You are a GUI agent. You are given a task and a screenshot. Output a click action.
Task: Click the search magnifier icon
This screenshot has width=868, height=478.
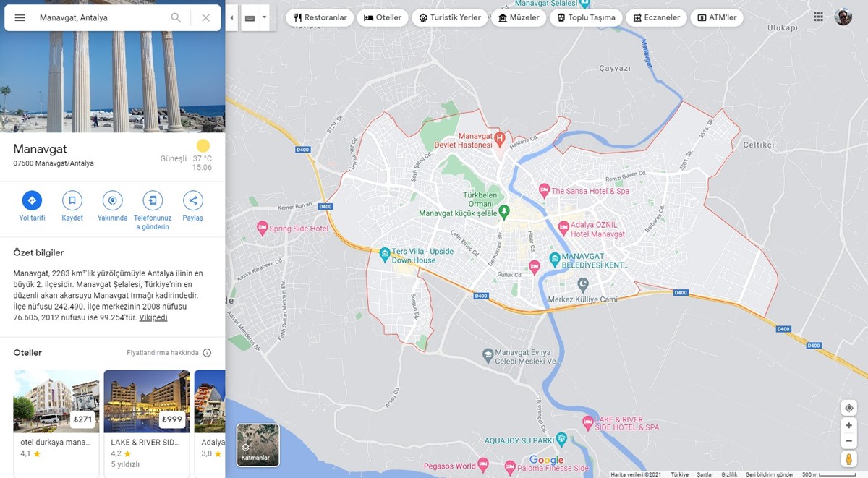tap(176, 17)
